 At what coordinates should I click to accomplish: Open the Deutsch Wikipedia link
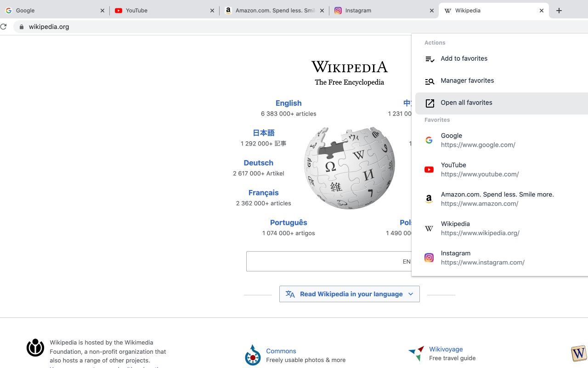(259, 163)
